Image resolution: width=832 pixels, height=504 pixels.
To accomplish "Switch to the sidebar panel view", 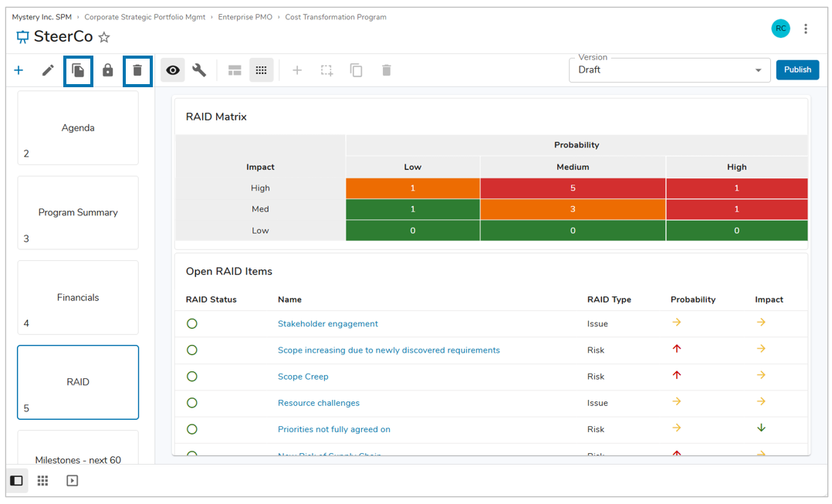I will click(x=16, y=481).
